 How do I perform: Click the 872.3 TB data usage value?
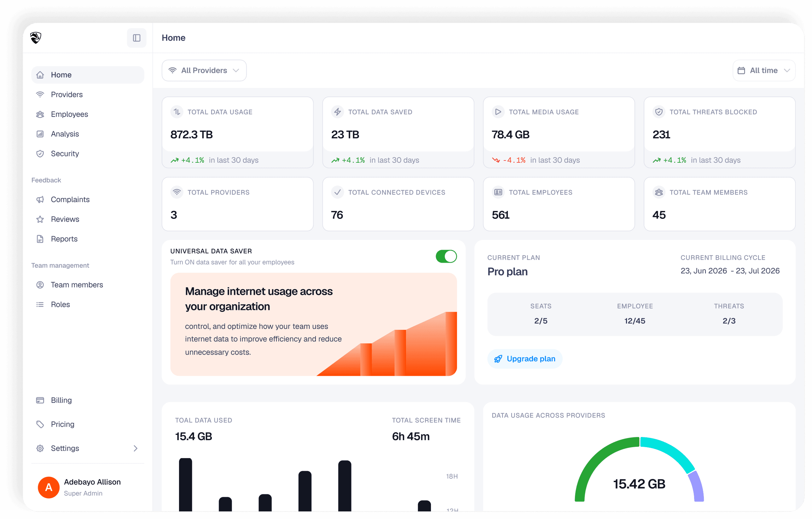click(x=192, y=135)
